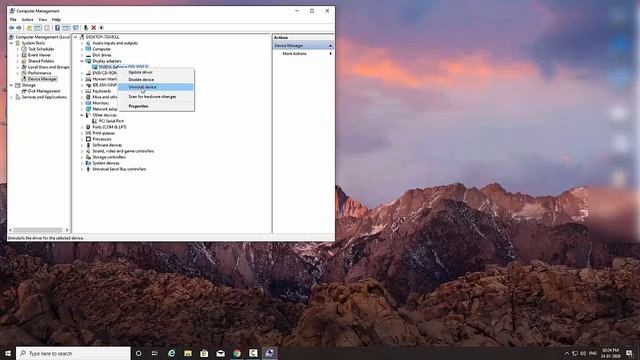Select the Storage controllers category
This screenshot has width=640, height=360.
pyautogui.click(x=109, y=157)
